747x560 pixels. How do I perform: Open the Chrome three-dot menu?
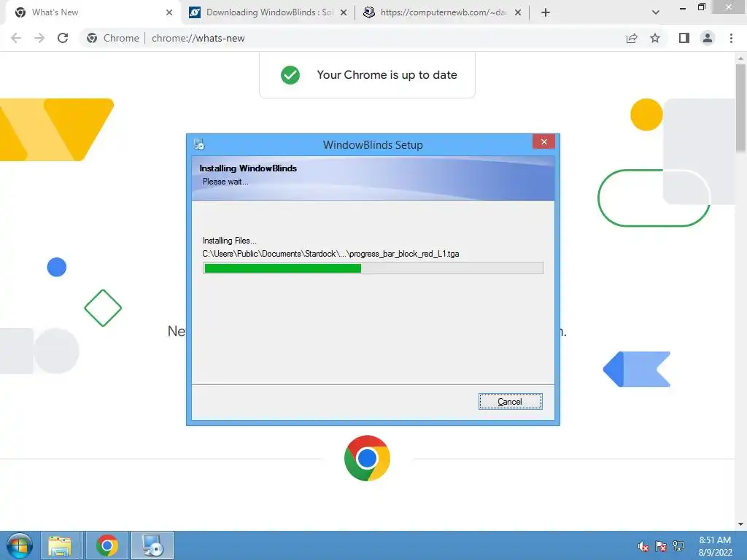(x=731, y=38)
